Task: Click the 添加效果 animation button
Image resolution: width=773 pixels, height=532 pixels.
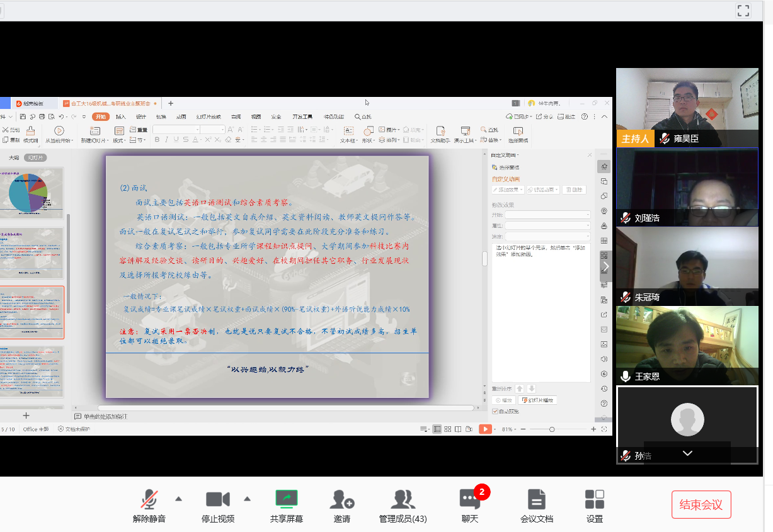Action: pyautogui.click(x=508, y=190)
